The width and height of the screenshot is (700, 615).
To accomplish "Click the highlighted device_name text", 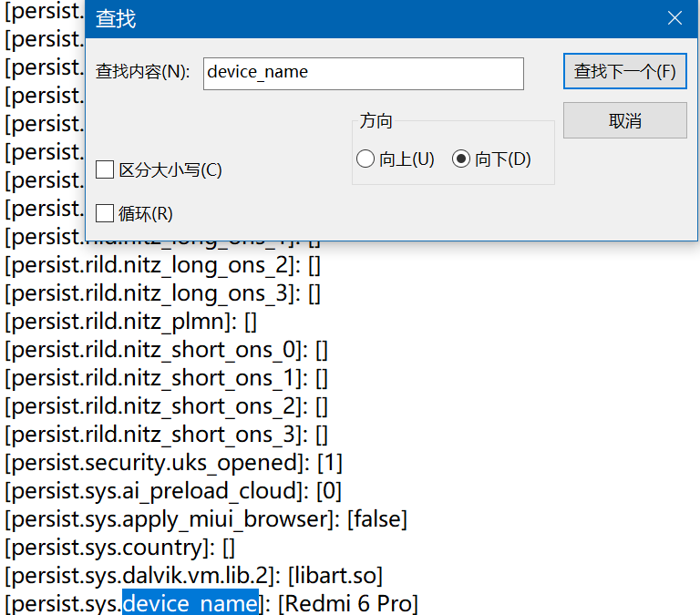I will coord(190,603).
